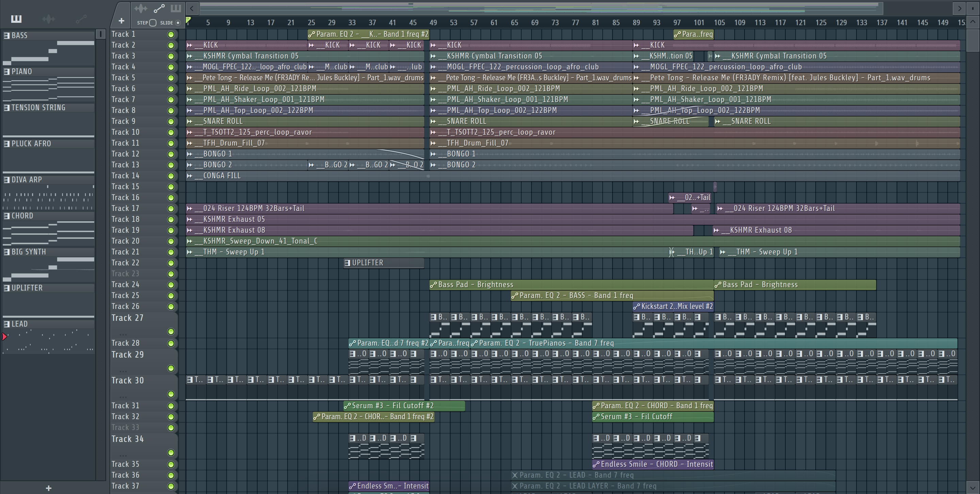Click the pattern icon next to BASS
The height and width of the screenshot is (494, 980).
pyautogui.click(x=6, y=35)
